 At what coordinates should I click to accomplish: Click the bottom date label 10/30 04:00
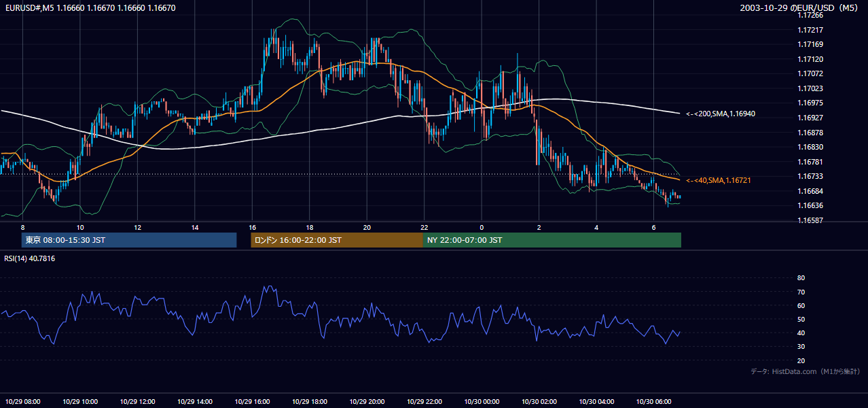pyautogui.click(x=596, y=401)
